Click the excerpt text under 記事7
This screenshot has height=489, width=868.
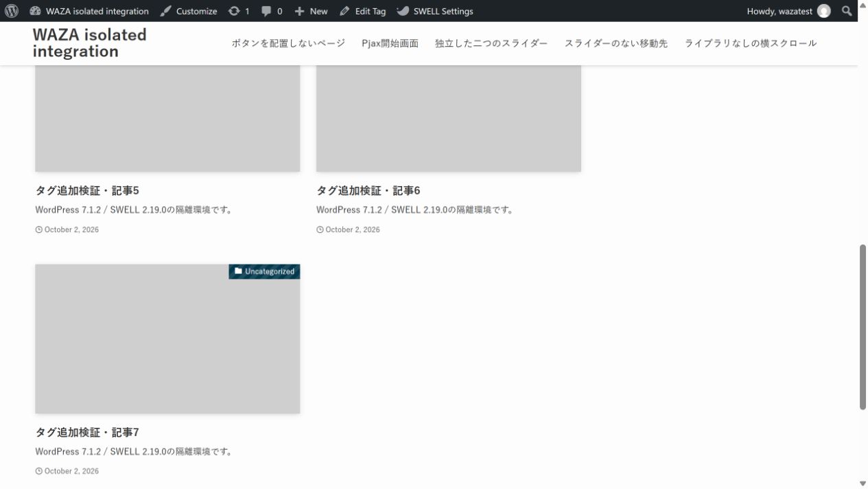click(x=135, y=452)
